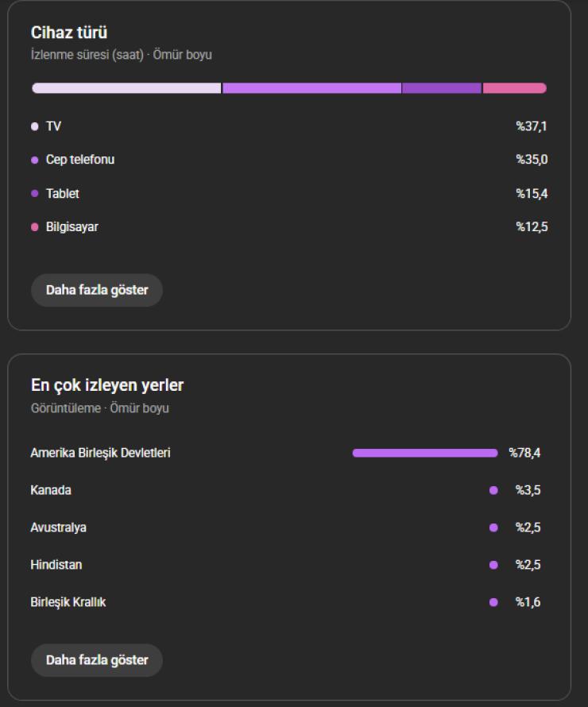Click the Amerika Birleşik Devletleri country label

(100, 453)
